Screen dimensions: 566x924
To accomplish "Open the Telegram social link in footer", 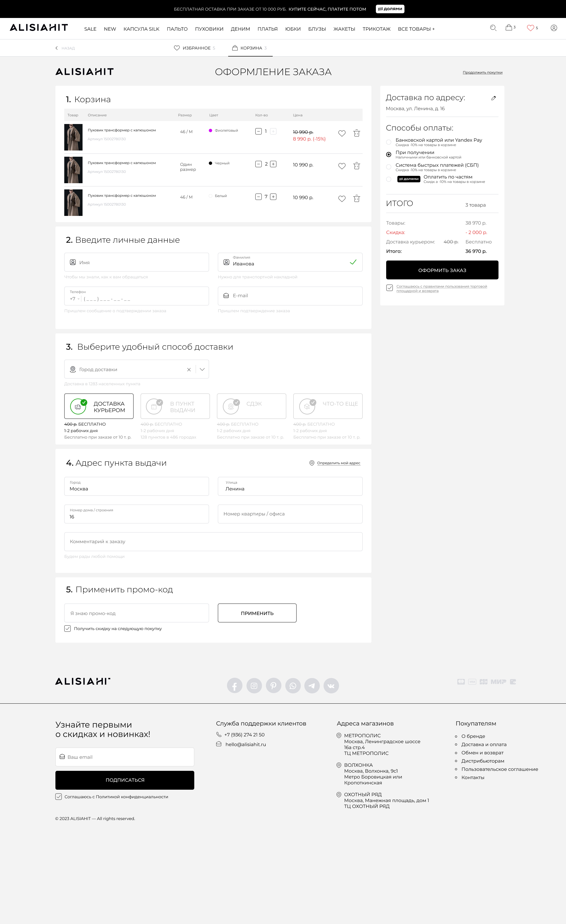I will [x=312, y=685].
